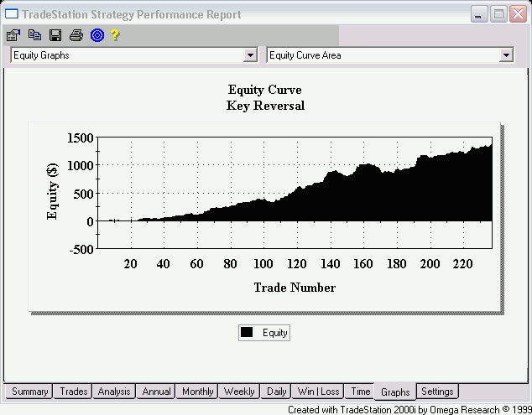Go to the Analysis tab
This screenshot has width=532, height=415.
(x=114, y=392)
